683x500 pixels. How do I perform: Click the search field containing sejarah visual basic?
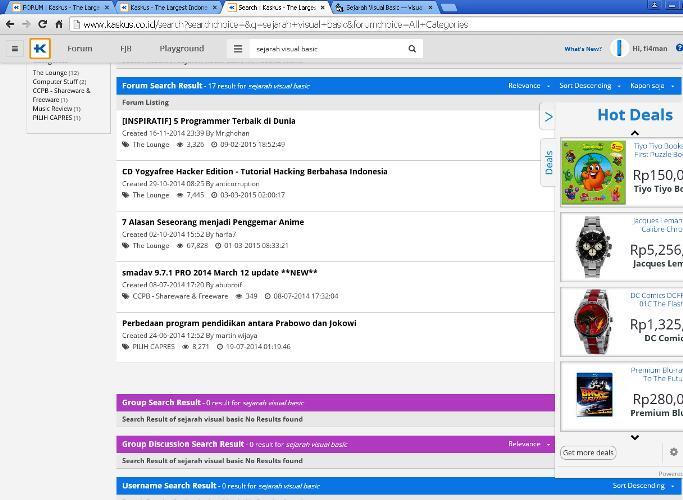[x=328, y=49]
